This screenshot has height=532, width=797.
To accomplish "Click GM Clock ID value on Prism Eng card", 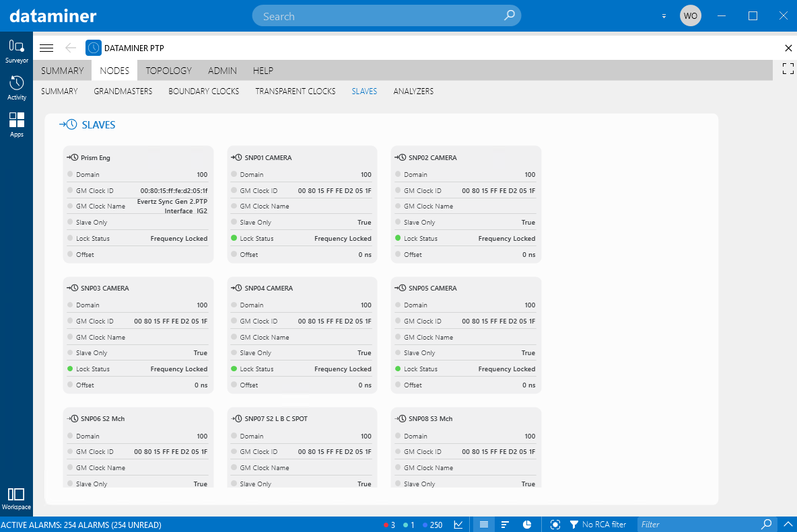I will (x=174, y=191).
